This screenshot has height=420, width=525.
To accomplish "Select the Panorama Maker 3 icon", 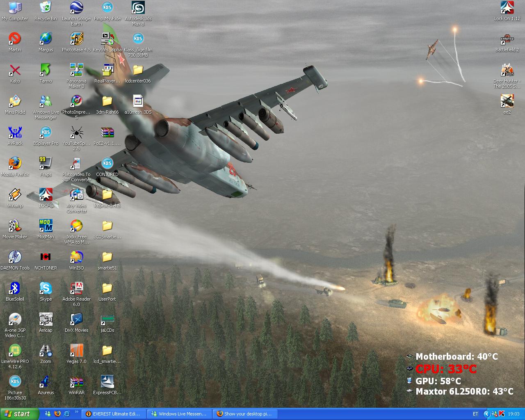I will 76,76.
